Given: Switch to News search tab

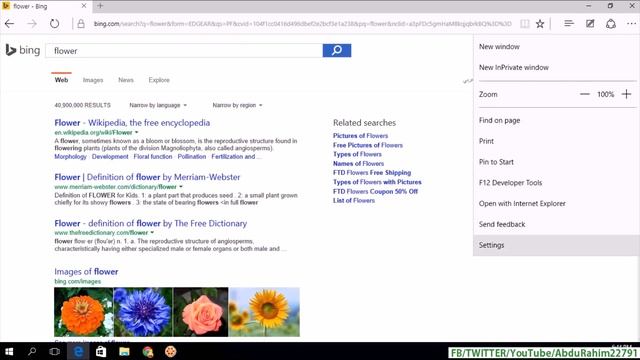Looking at the screenshot, I should [126, 80].
